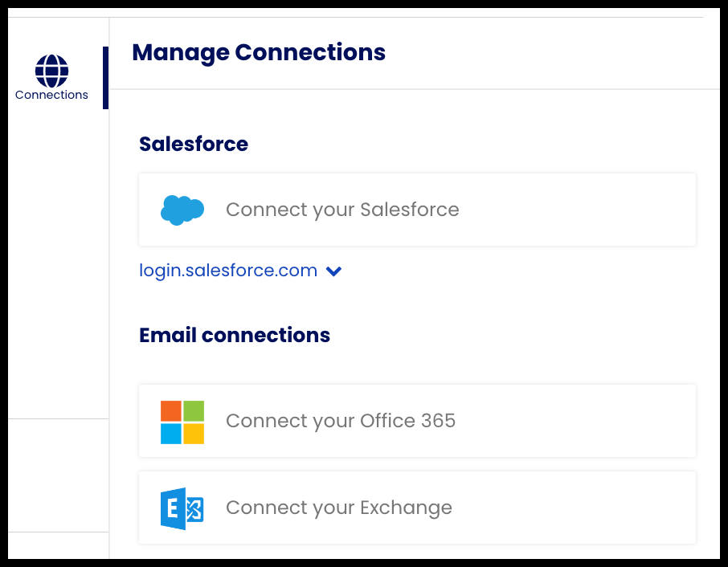The width and height of the screenshot is (728, 567).
Task: Select the Connections tab in the sidebar
Action: tap(51, 76)
